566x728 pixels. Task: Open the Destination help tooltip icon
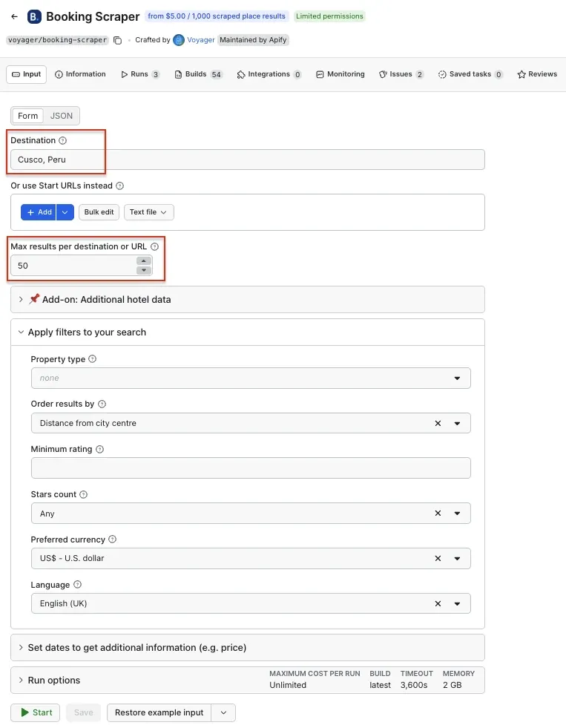pos(62,140)
